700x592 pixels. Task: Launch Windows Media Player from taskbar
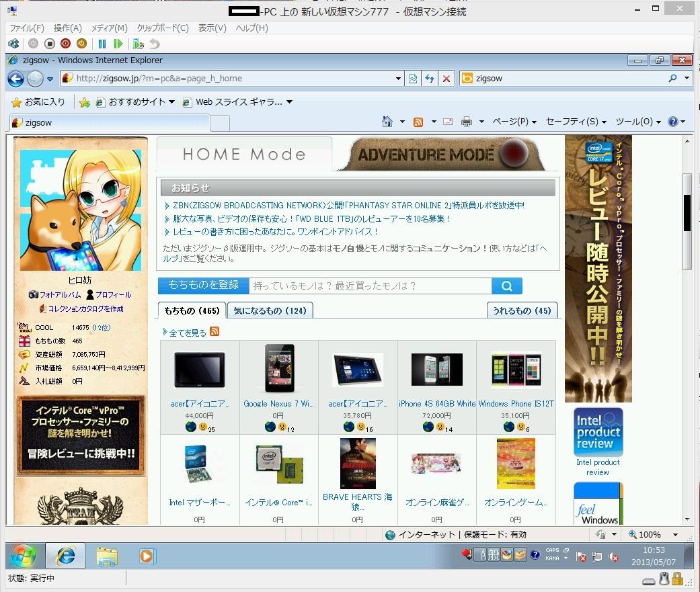(x=147, y=557)
